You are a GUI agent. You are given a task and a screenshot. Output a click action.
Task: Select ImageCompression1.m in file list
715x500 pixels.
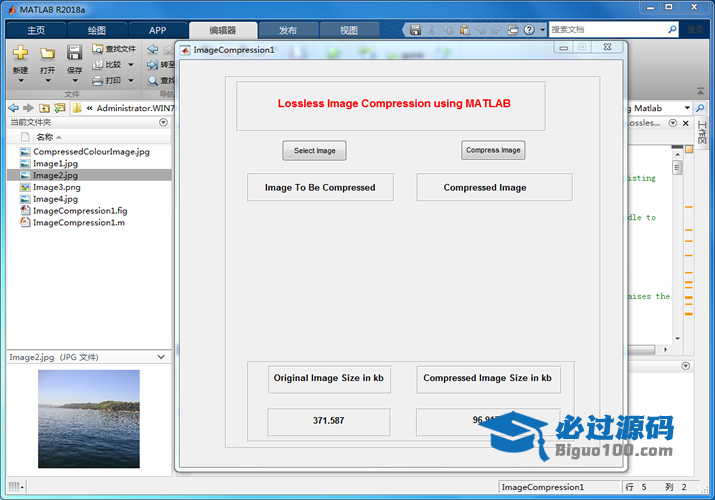(x=78, y=222)
